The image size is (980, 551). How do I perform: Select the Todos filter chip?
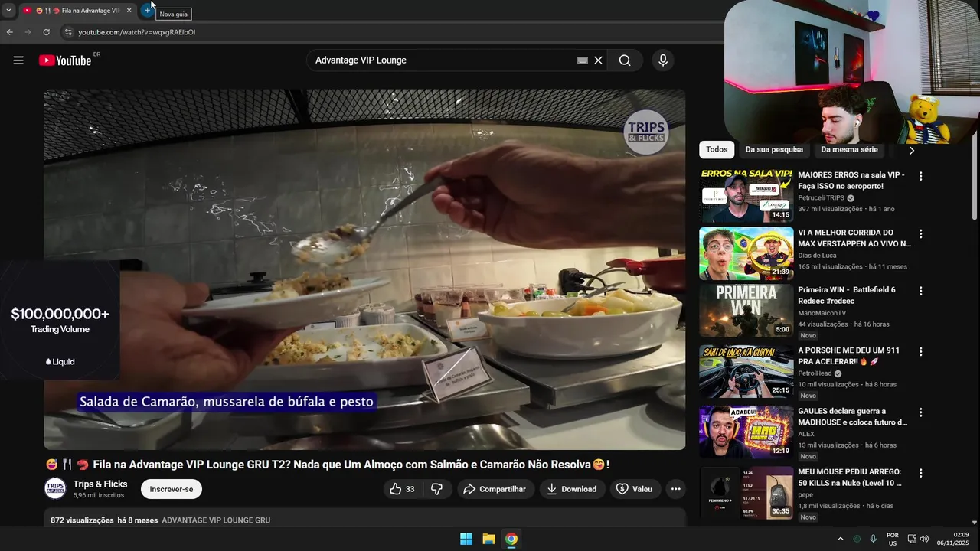[717, 150]
